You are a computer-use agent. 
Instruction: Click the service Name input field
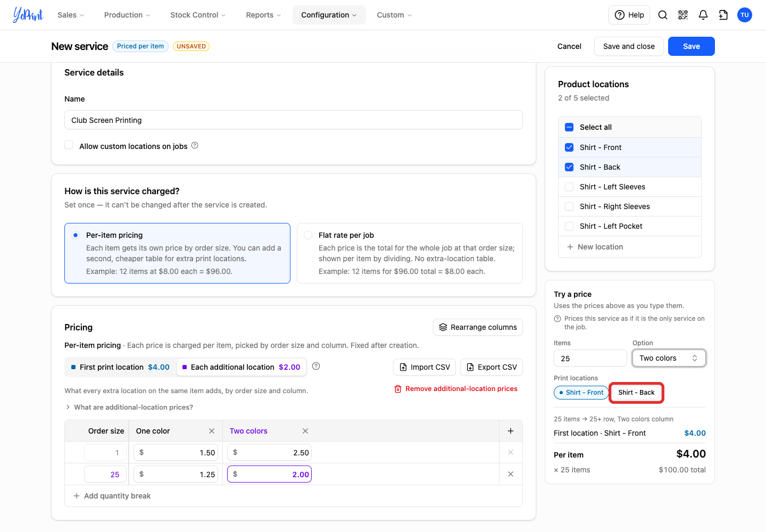click(x=294, y=120)
